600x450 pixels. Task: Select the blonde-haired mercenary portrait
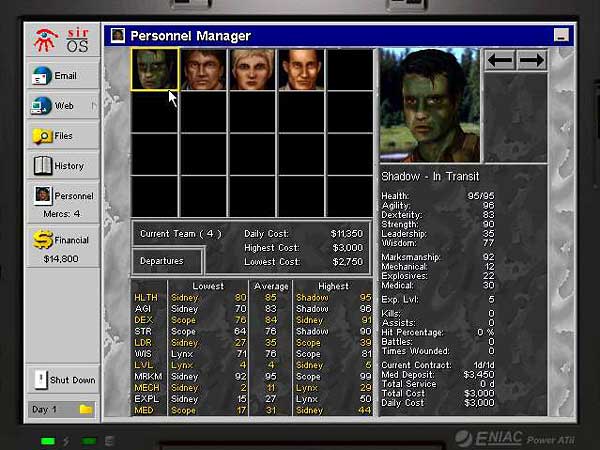253,69
